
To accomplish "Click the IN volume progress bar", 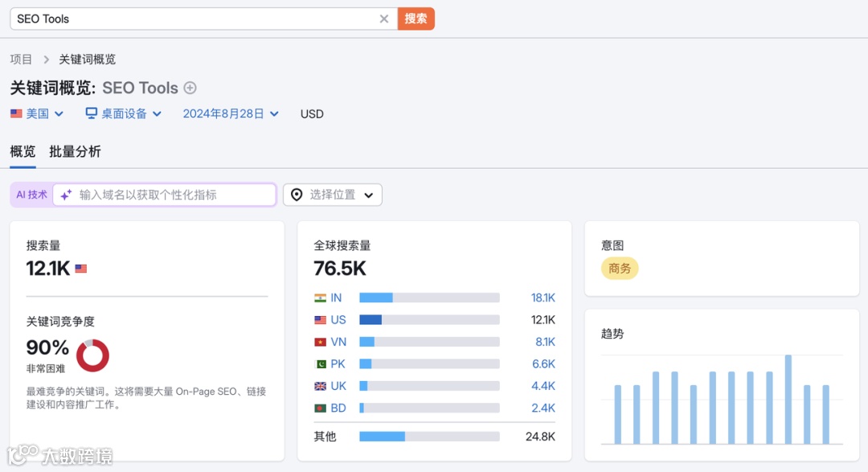I will [429, 298].
